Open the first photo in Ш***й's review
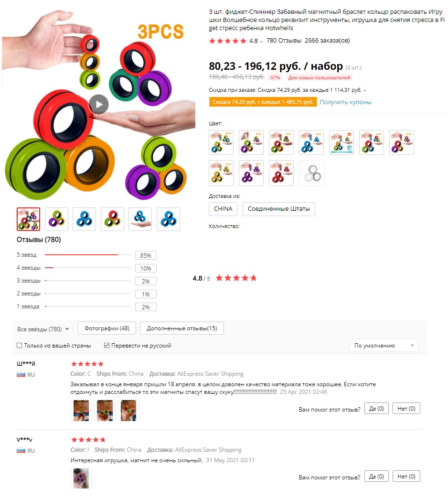 [x=81, y=411]
